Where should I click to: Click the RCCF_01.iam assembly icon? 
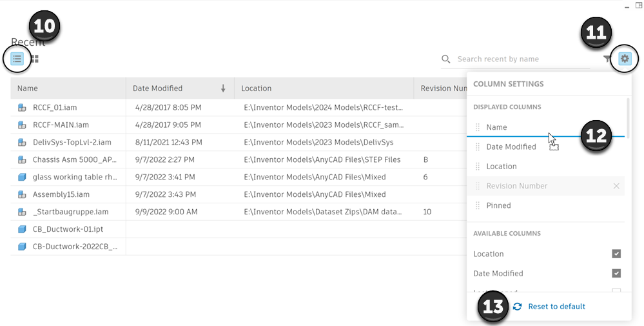pos(22,108)
